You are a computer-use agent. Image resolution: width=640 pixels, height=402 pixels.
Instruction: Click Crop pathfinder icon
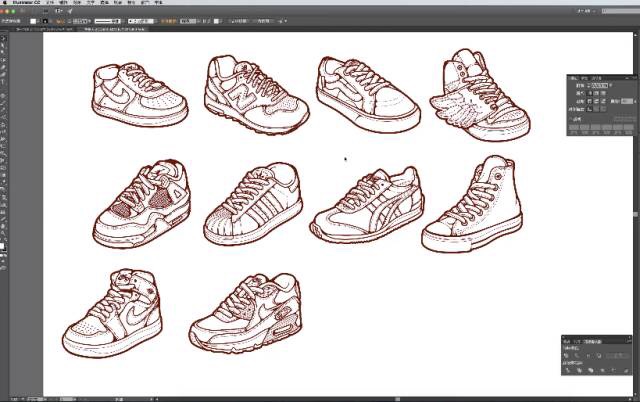pyautogui.click(x=602, y=371)
